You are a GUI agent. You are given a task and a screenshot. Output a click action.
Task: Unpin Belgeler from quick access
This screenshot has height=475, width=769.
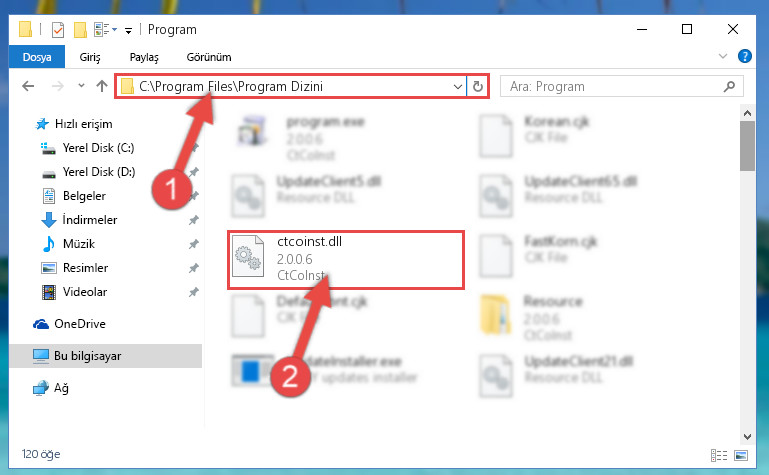[194, 196]
